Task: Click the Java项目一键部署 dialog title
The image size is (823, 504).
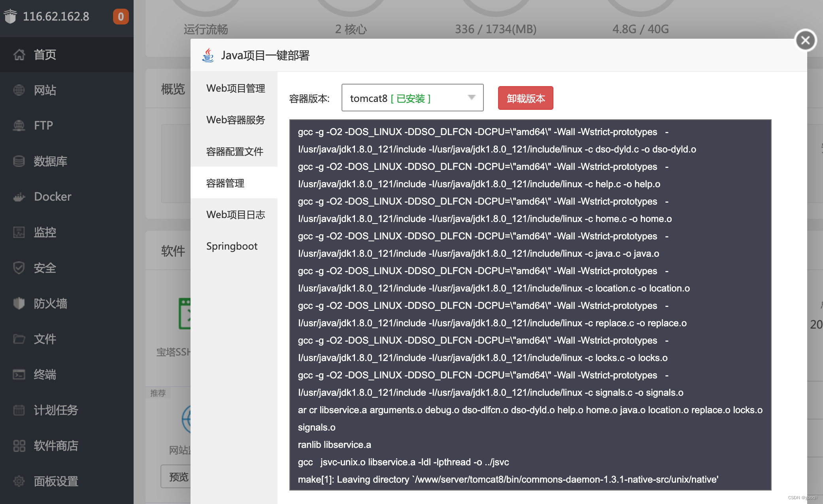Action: pyautogui.click(x=265, y=55)
